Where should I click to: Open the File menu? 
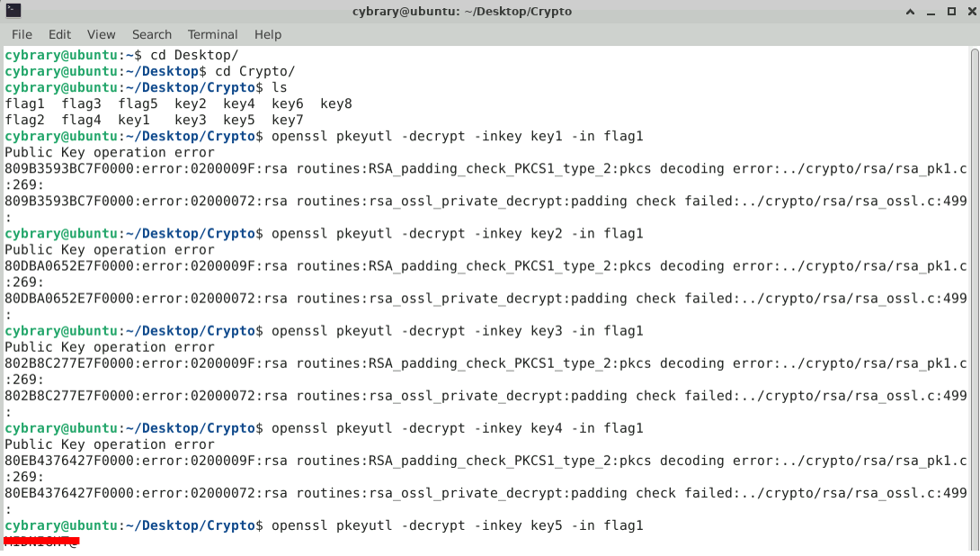pos(22,34)
